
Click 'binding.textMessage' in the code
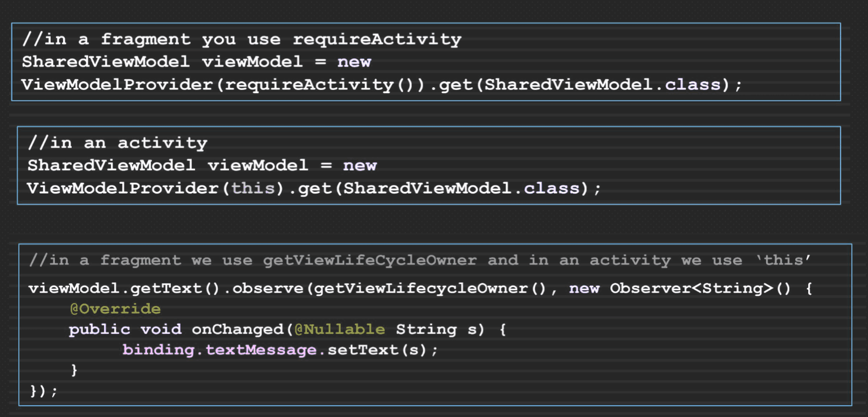(219, 350)
